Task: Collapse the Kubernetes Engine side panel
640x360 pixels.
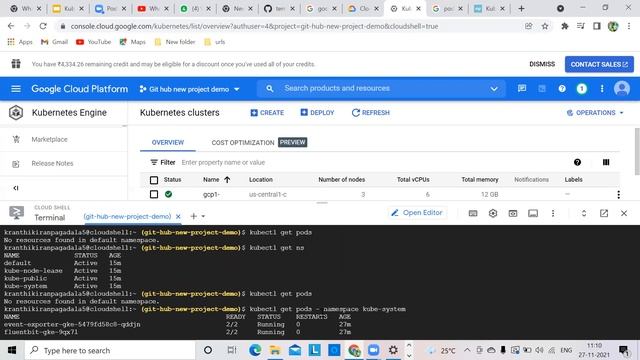Action: (x=16, y=188)
